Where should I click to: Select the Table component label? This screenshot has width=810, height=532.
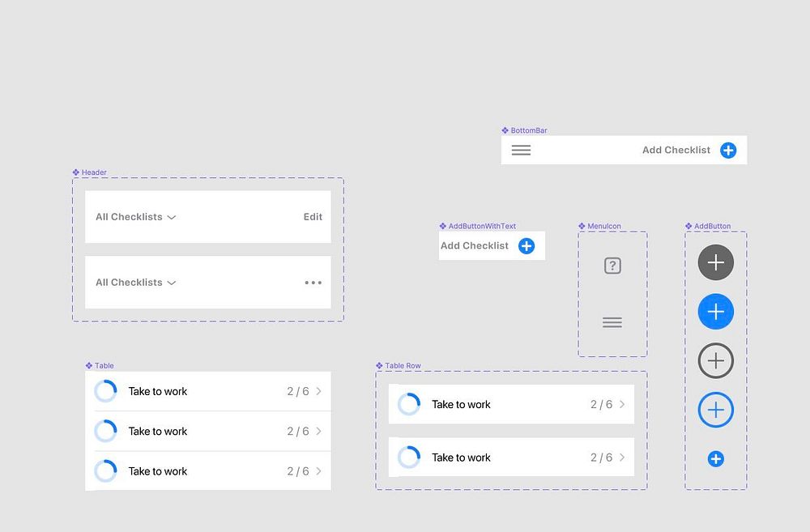[x=100, y=366]
